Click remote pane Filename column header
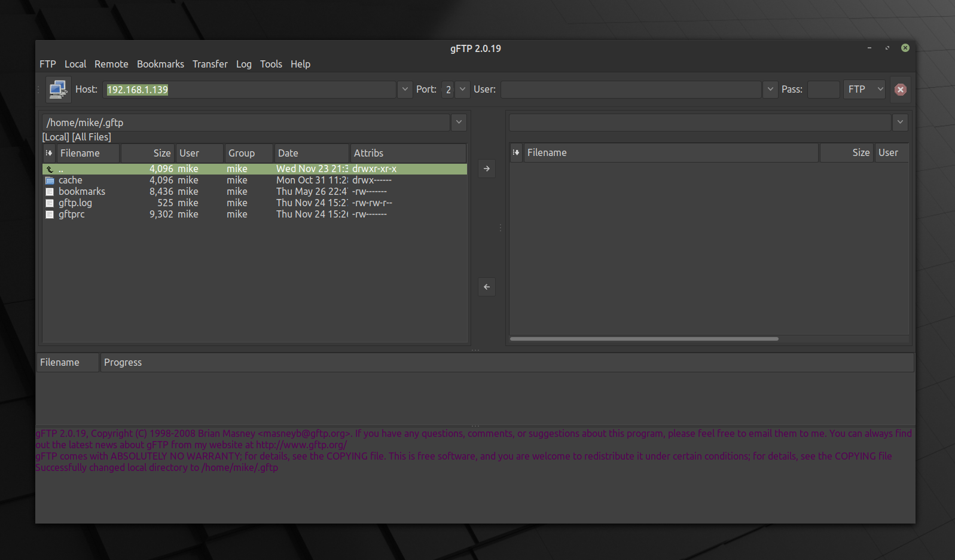Viewport: 955px width, 560px height. [671, 152]
